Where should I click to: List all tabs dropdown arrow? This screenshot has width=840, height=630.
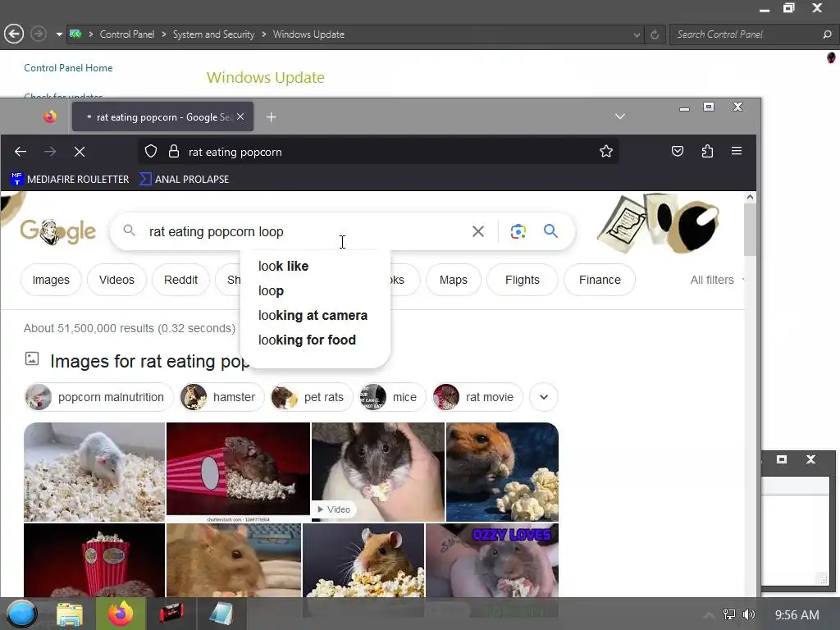click(620, 116)
